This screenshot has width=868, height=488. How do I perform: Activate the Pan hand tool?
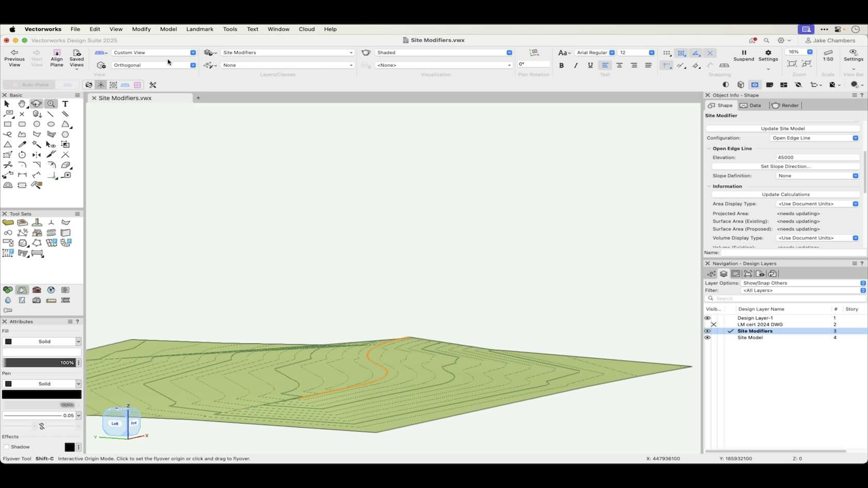click(x=22, y=104)
